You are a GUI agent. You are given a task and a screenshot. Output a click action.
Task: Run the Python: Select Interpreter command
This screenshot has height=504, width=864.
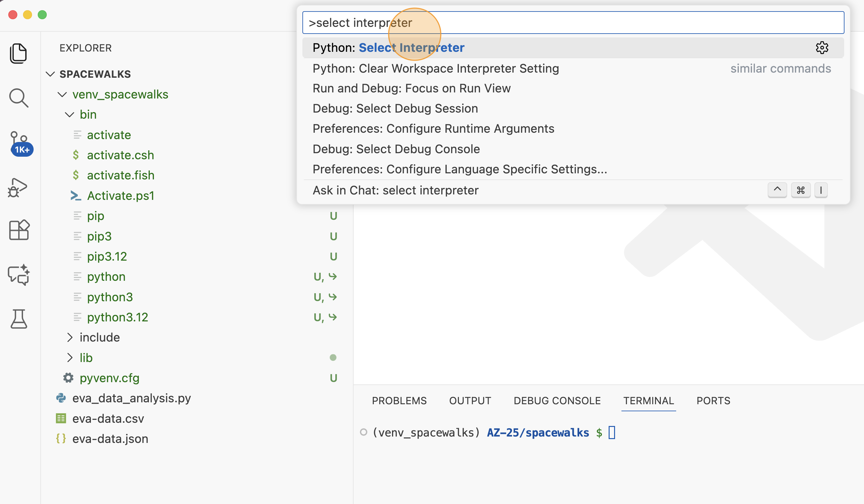coord(388,48)
